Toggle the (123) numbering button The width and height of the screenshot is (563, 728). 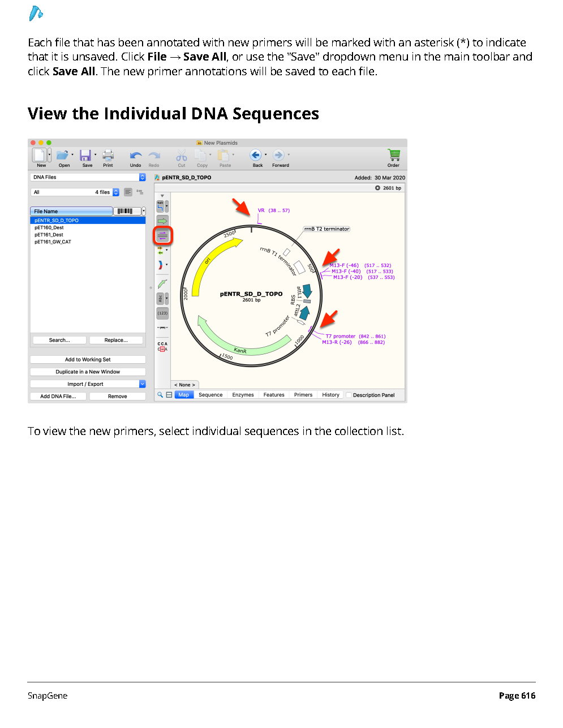[162, 313]
